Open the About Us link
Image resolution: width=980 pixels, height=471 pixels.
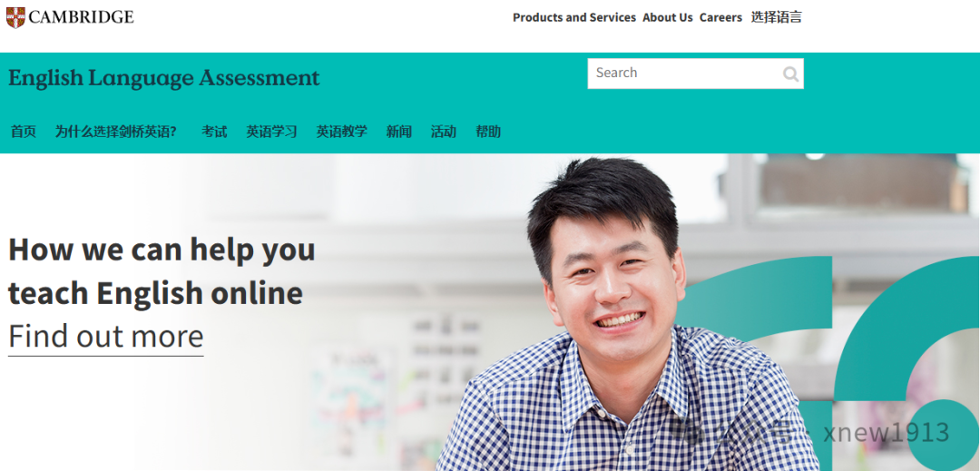668,17
